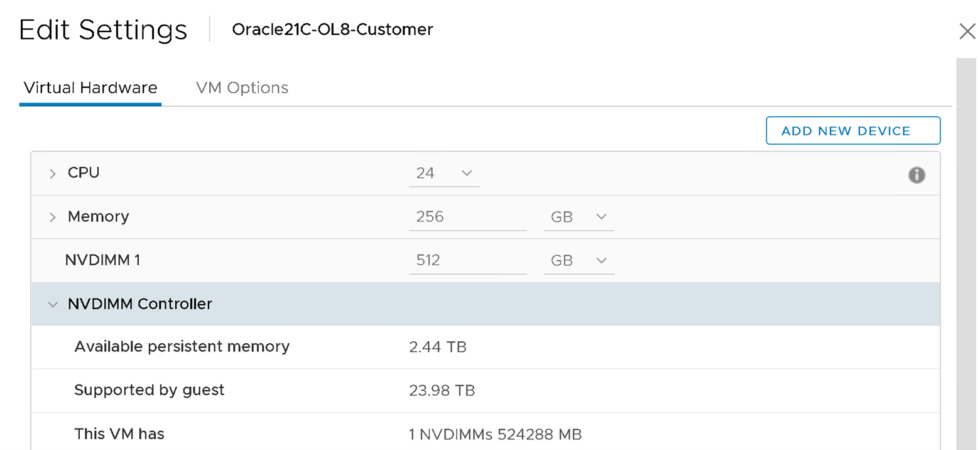This screenshot has height=450, width=980.
Task: Close the Edit Settings dialog
Action: click(x=967, y=31)
